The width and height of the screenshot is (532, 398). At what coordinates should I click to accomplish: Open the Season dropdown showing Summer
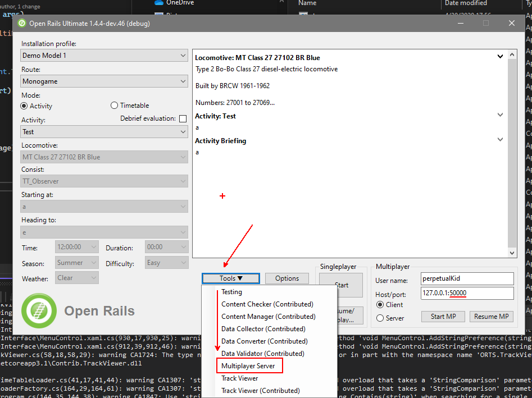(77, 263)
